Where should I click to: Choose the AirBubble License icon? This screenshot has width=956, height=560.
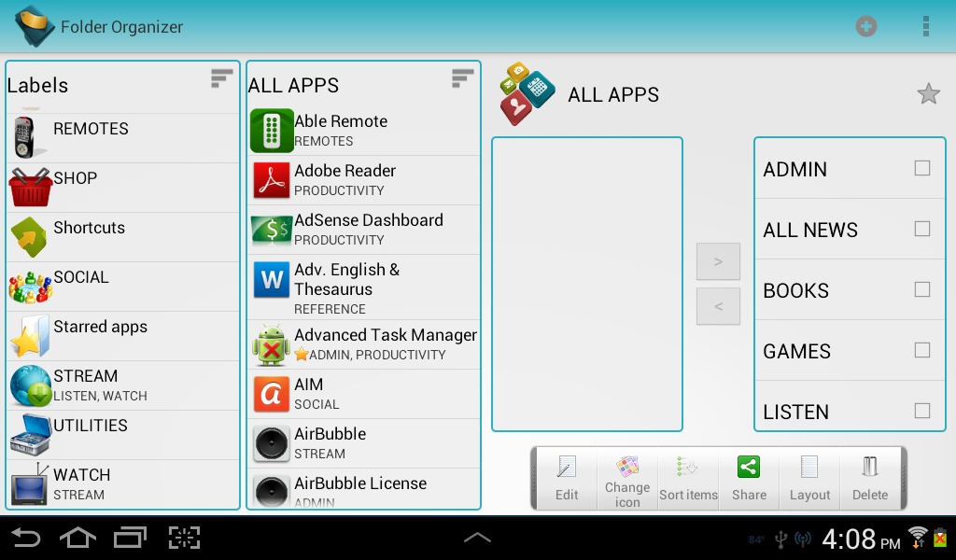[272, 491]
